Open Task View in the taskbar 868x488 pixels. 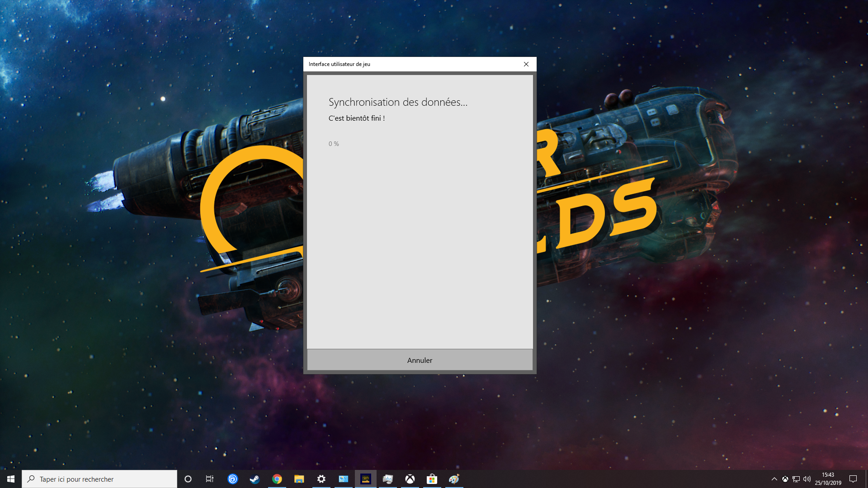click(x=210, y=479)
